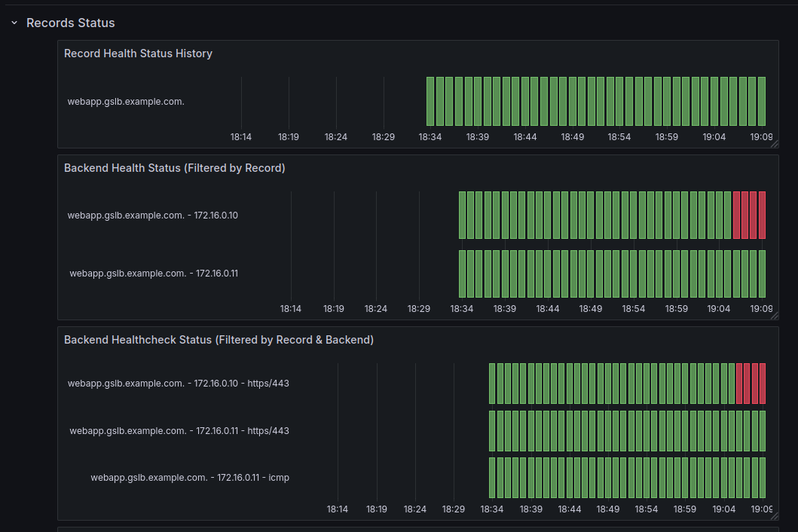Grab resize handle of Record Health Status History panel
Viewport: 798px width, 532px height.
775,144
